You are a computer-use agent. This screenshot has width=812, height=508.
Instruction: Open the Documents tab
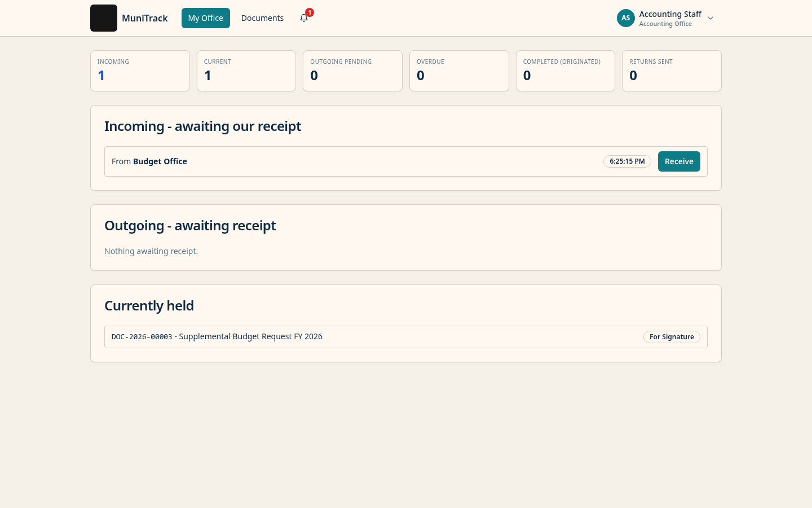point(262,18)
